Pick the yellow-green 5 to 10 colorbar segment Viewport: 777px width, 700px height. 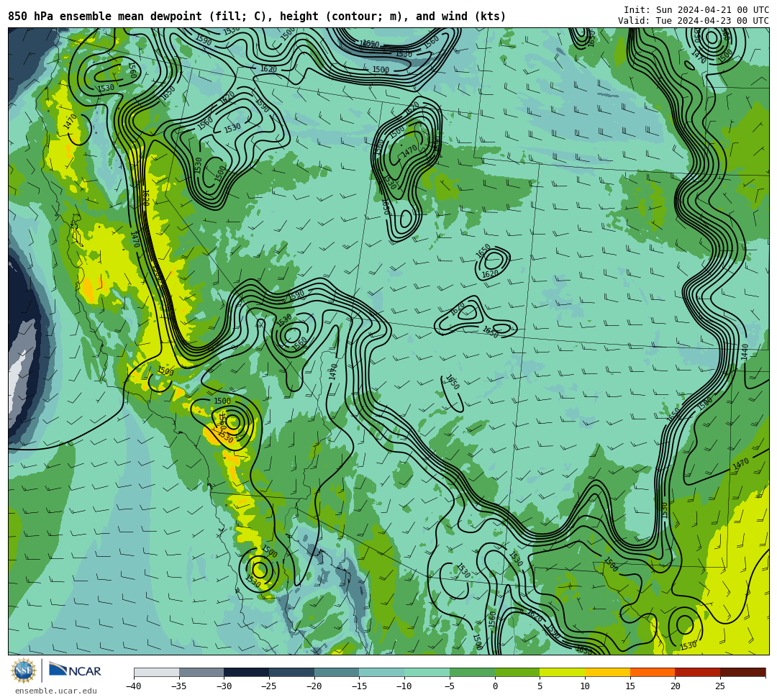tap(563, 672)
